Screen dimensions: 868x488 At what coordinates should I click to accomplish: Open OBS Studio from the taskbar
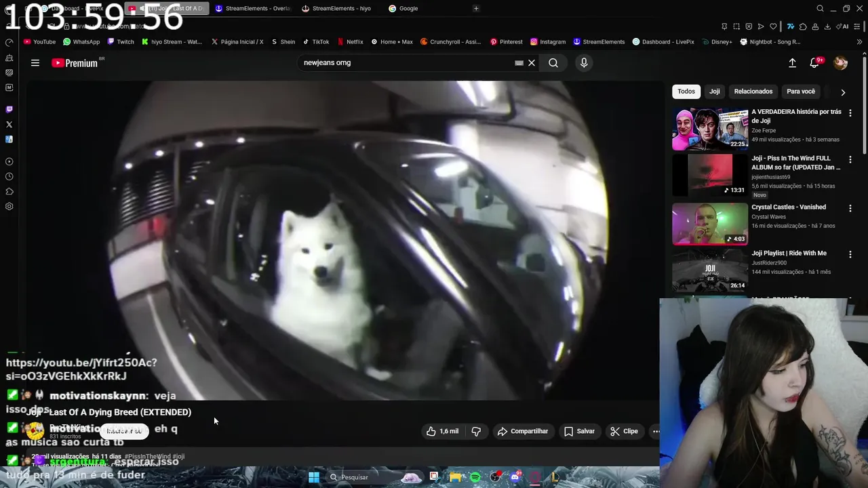click(496, 477)
